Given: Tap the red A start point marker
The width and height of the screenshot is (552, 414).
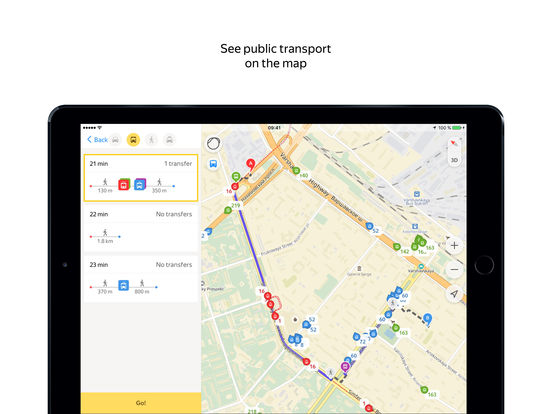Looking at the screenshot, I should [x=250, y=164].
